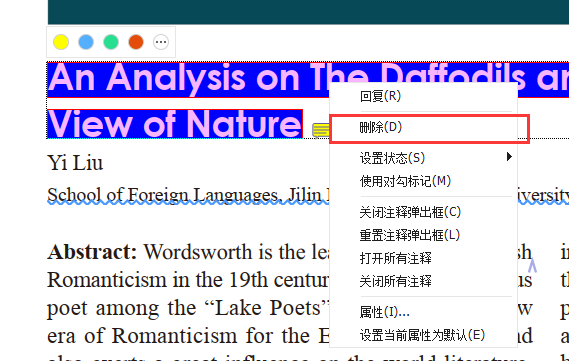Viewport: 569px width, 361px height.
Task: Pick the blue highlight color
Action: (x=86, y=42)
